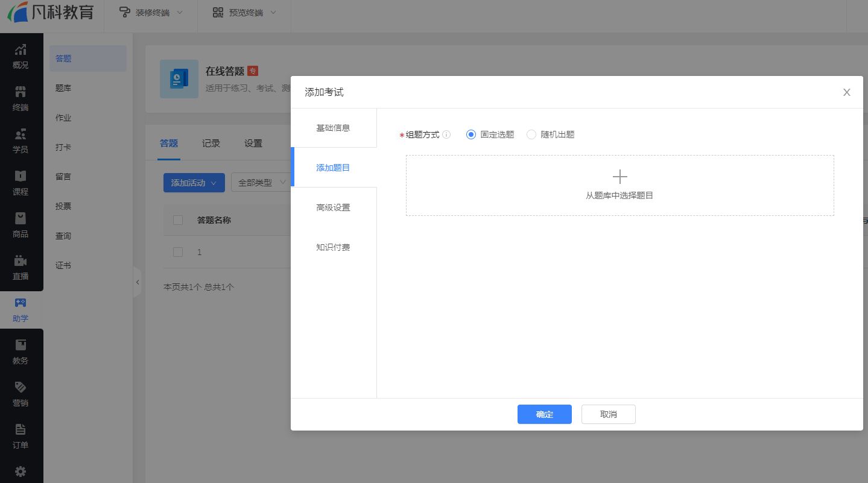Close the 添加考试 dialog
The image size is (868, 483).
847,92
